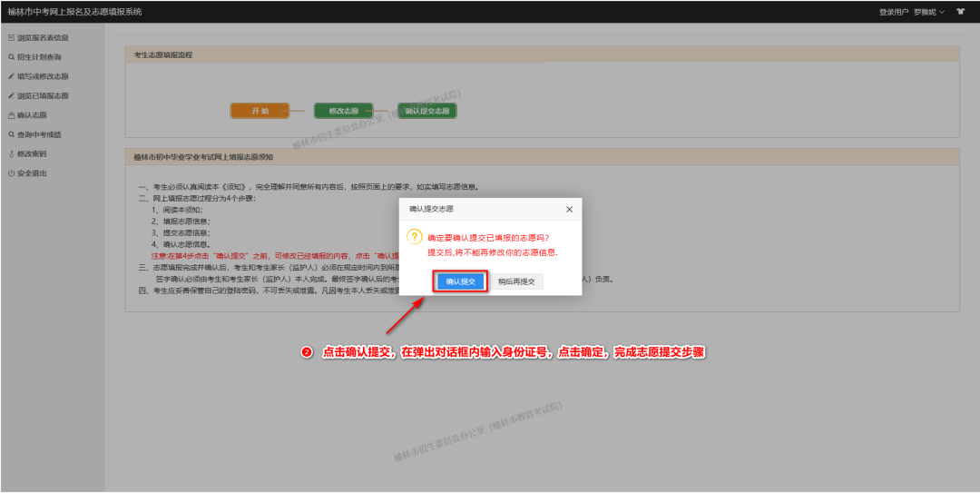The height and width of the screenshot is (493, 980).
Task: Click the 榆林市中考网上报名及志愿填报系统 title
Action: click(x=74, y=12)
